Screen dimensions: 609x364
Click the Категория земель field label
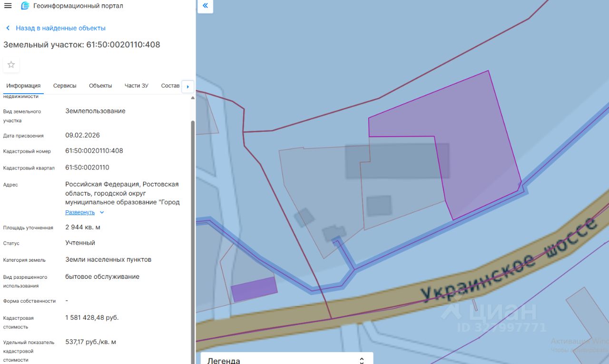coord(24,260)
